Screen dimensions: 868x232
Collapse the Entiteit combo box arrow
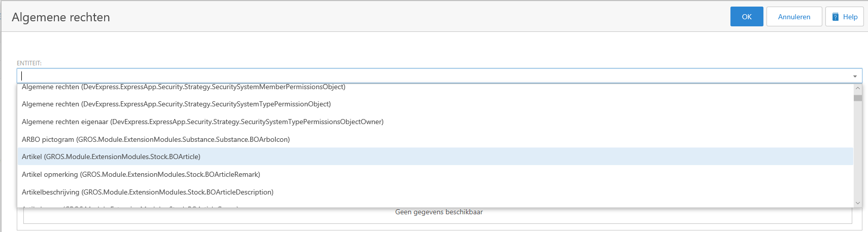(855, 76)
